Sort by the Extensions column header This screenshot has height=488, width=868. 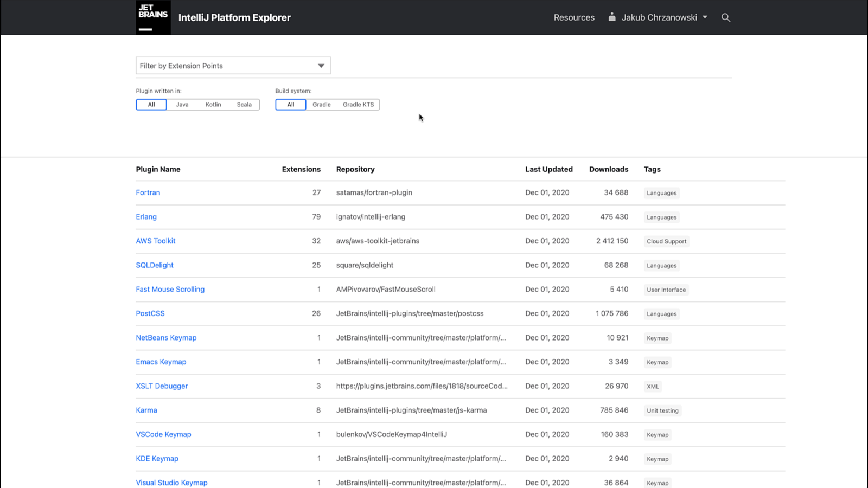[301, 169]
